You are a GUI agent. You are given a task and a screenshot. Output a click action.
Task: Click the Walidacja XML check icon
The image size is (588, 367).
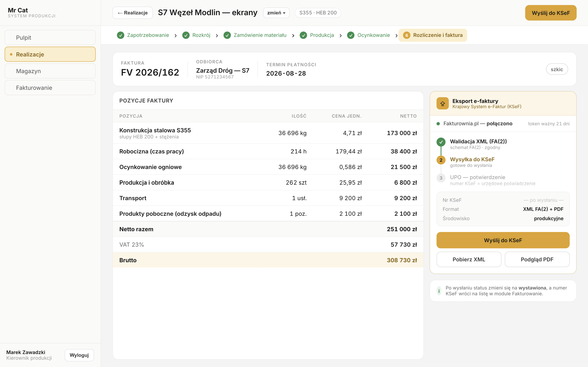click(441, 142)
